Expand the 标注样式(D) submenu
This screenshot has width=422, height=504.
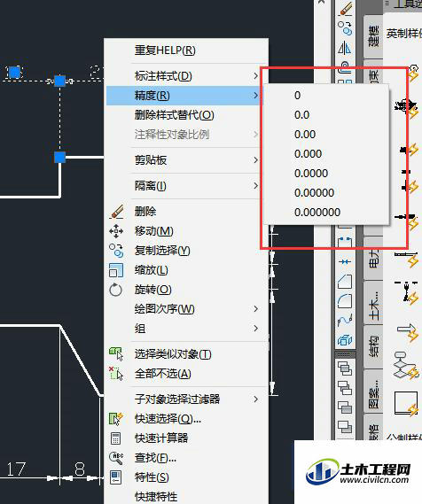click(187, 76)
